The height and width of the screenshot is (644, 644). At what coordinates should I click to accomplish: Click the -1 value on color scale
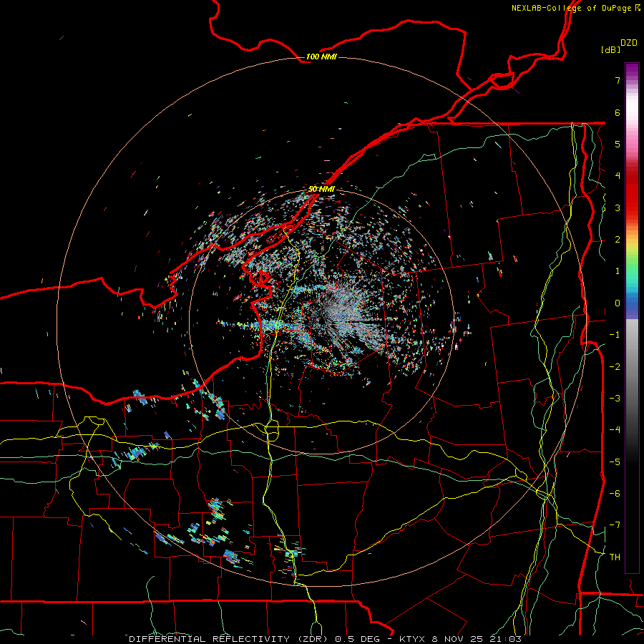coord(615,335)
